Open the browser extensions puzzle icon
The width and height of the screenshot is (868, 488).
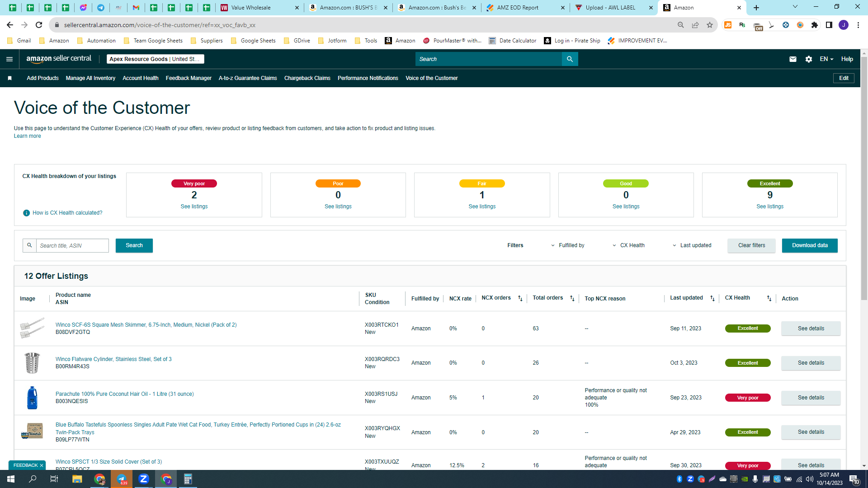click(815, 25)
